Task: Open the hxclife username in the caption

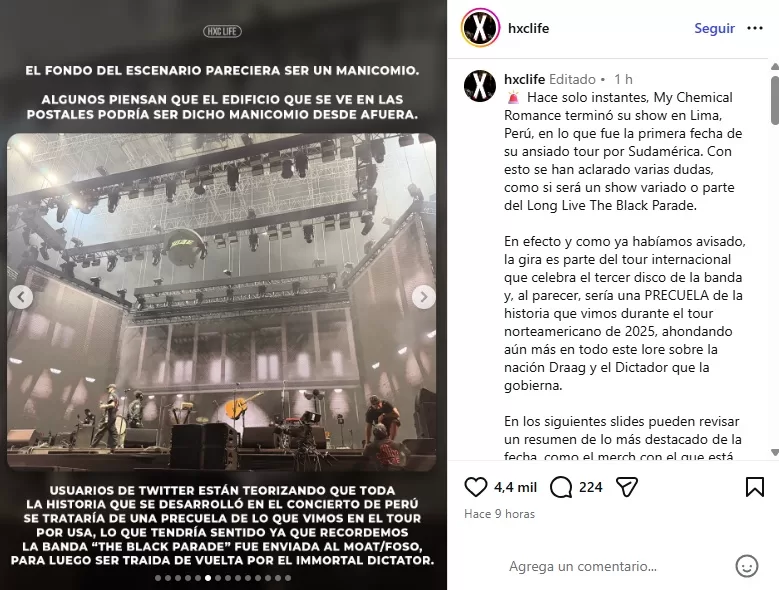Action: pos(525,79)
